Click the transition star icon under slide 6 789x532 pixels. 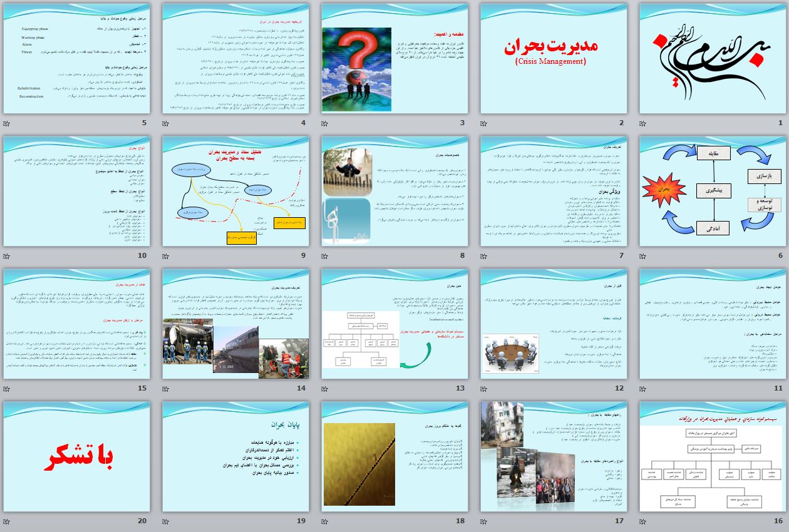pos(642,256)
